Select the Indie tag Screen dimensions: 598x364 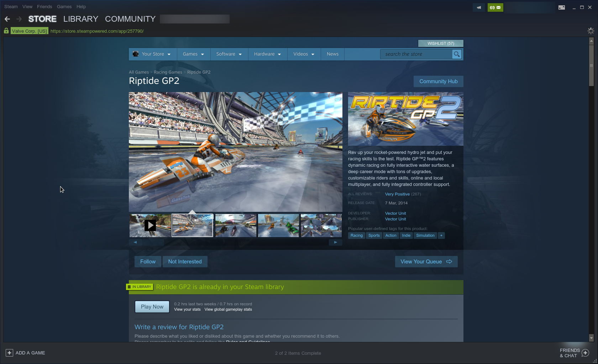[x=406, y=235]
